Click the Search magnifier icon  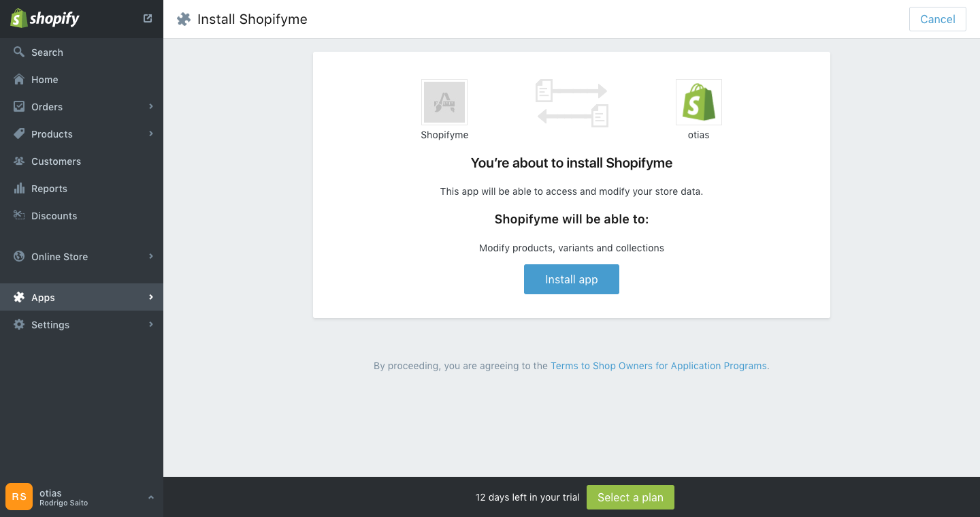point(19,52)
